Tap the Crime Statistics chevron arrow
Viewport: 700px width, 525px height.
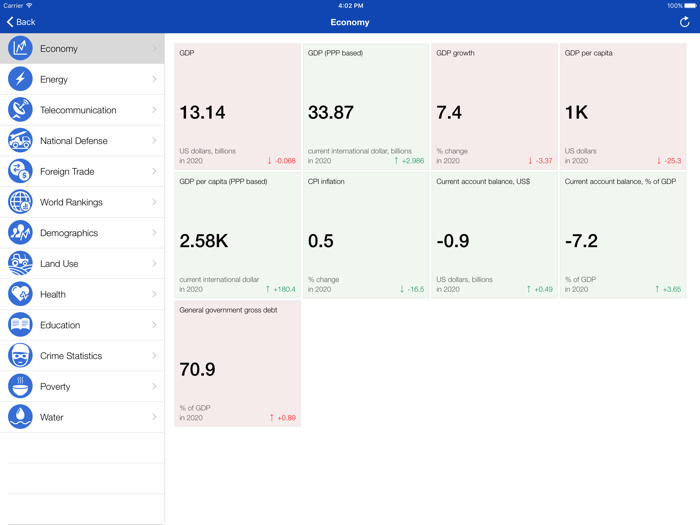[154, 356]
